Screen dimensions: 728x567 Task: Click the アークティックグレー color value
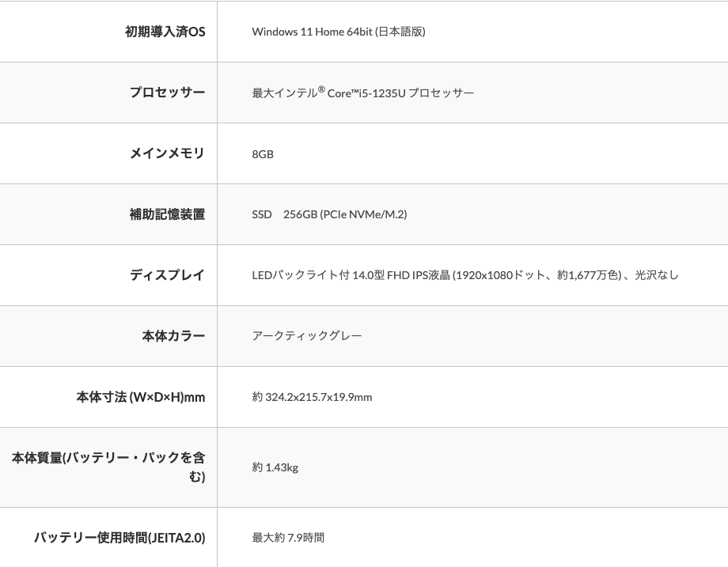(307, 336)
